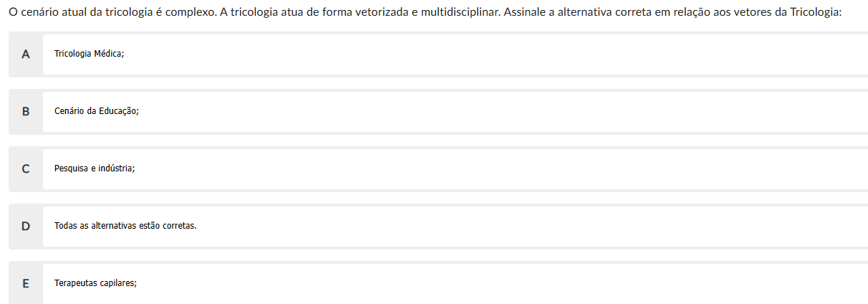Viewport: 868px width, 304px height.
Task: Choose the letter E answer badge
Action: pos(26,283)
